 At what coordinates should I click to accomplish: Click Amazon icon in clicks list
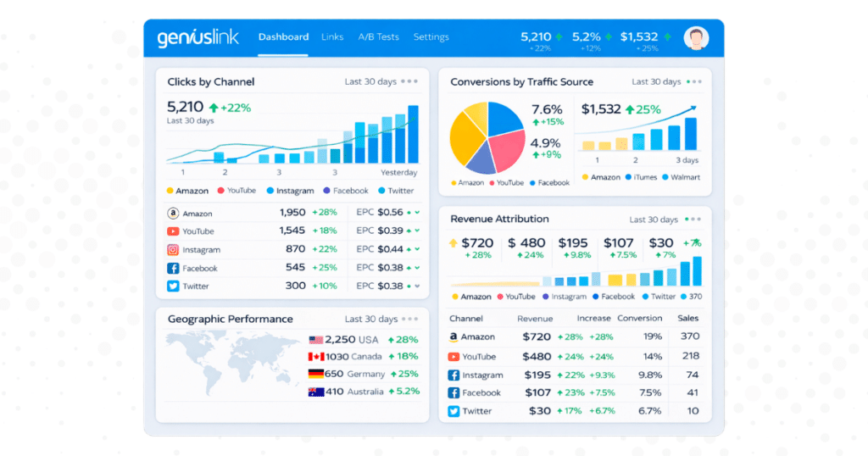(x=173, y=213)
